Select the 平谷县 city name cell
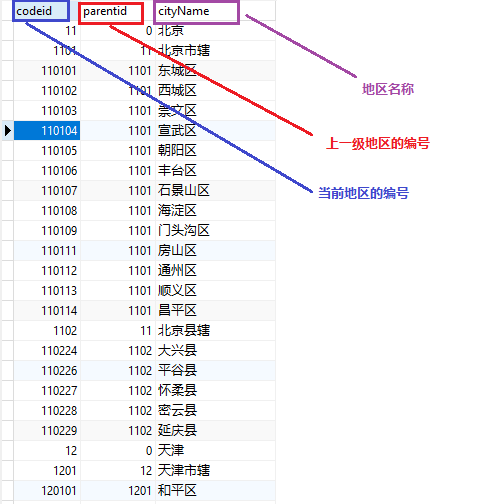Image resolution: width=496 pixels, height=504 pixels. (215, 370)
